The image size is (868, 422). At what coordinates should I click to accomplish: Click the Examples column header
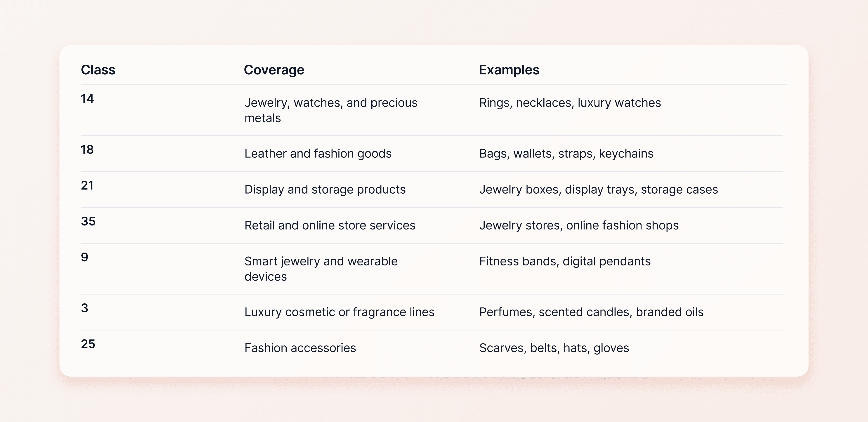tap(509, 70)
